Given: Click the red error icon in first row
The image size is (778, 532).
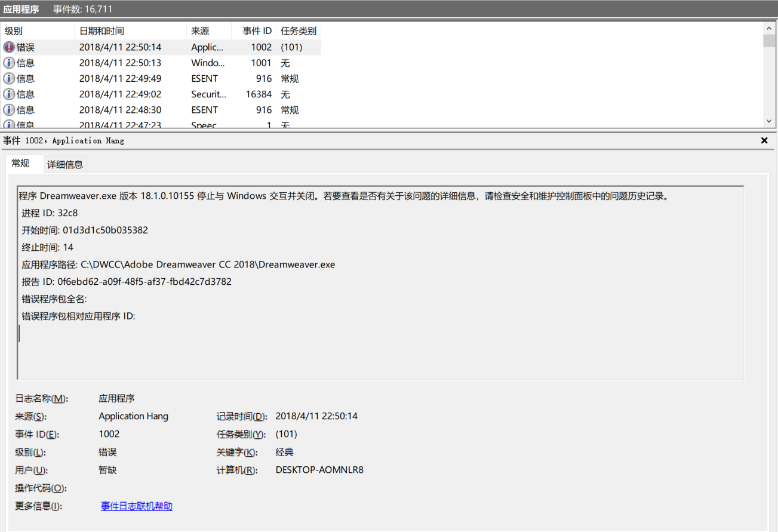Looking at the screenshot, I should 9,47.
